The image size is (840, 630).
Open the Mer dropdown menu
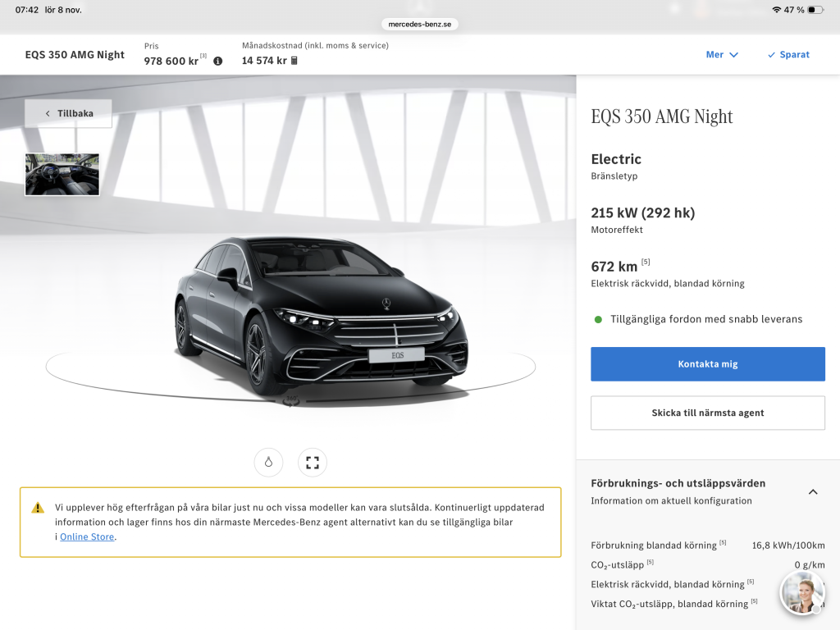(722, 55)
